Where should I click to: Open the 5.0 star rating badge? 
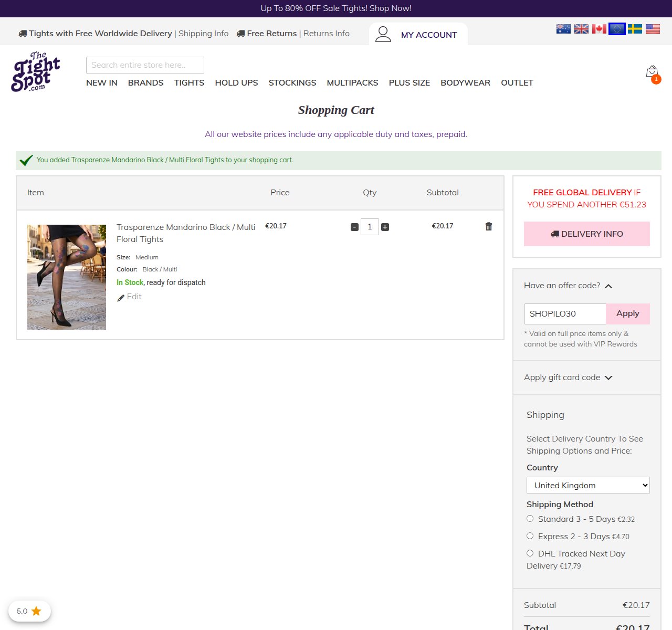point(29,611)
